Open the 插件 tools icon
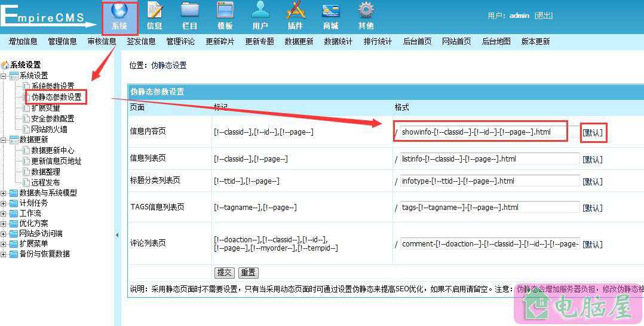This screenshot has height=326, width=644. point(295,11)
